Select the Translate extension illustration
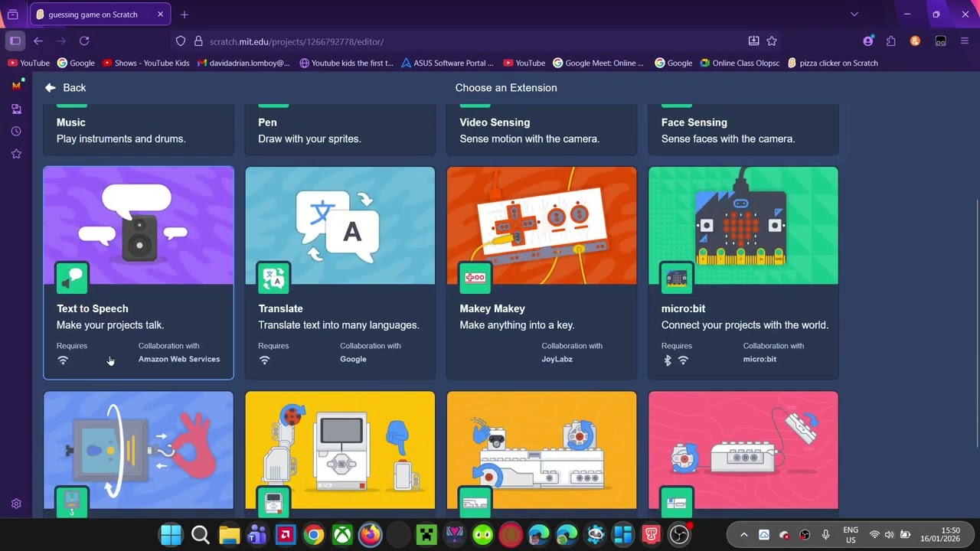Image resolution: width=980 pixels, height=551 pixels. pos(340,226)
